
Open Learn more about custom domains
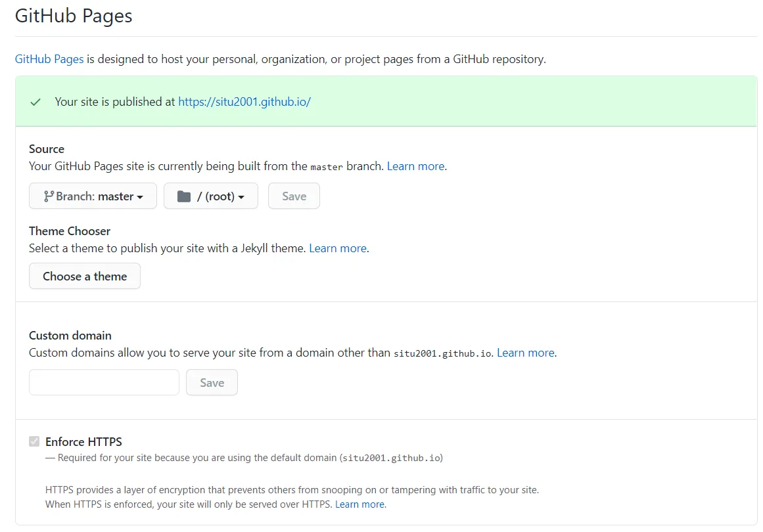tap(525, 353)
